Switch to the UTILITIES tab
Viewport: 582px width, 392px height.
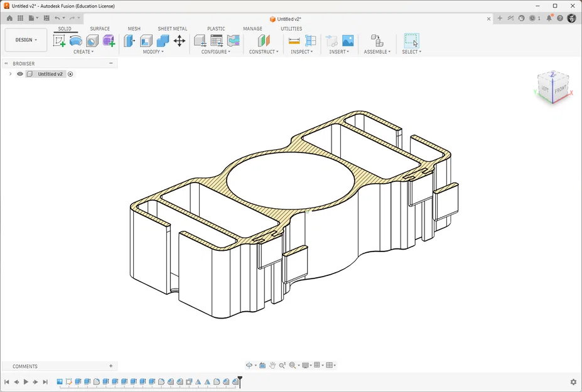pyautogui.click(x=291, y=29)
